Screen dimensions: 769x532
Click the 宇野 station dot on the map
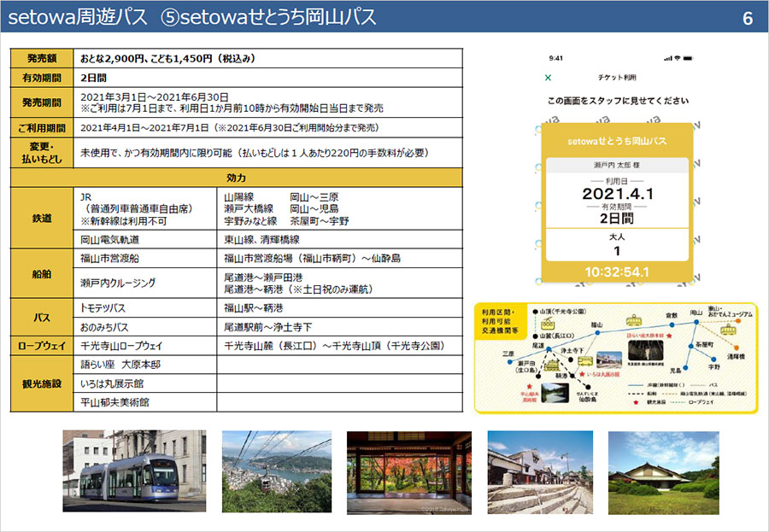click(x=713, y=360)
